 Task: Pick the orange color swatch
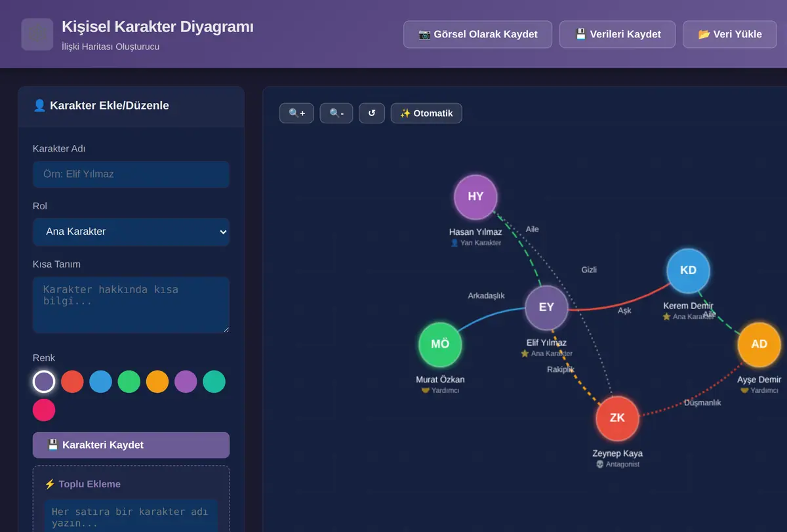click(157, 381)
